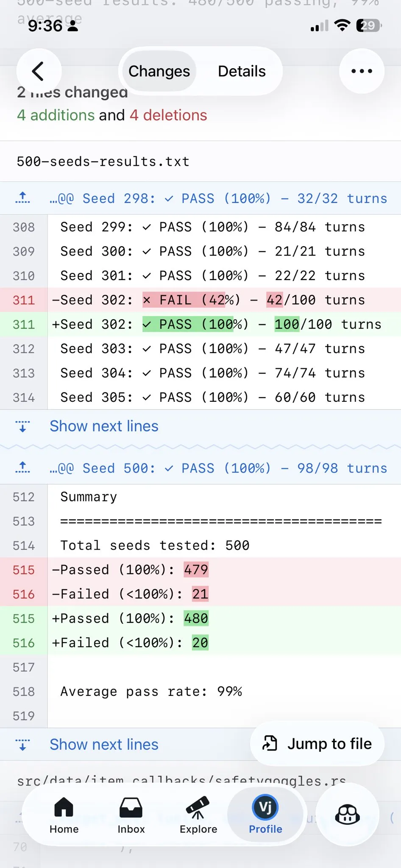Select the added Seed 302 PASS line
Screen dimensions: 401x868
216,325
